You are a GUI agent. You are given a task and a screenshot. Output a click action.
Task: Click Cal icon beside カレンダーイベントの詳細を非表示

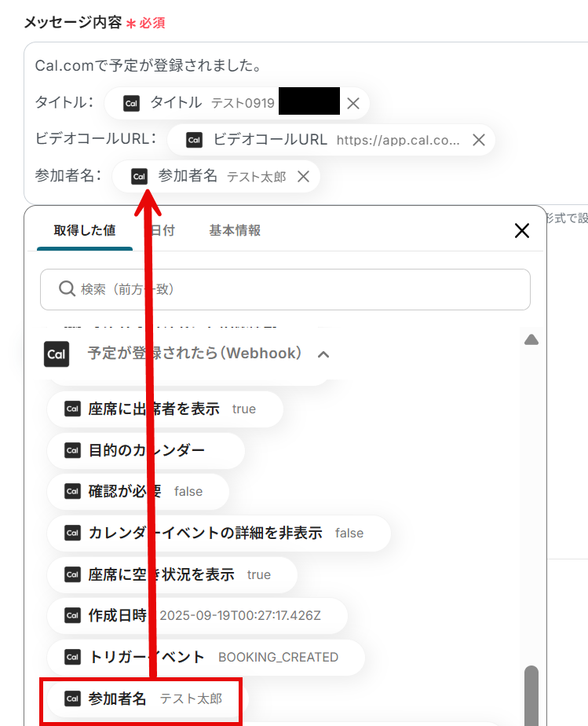pyautogui.click(x=73, y=533)
